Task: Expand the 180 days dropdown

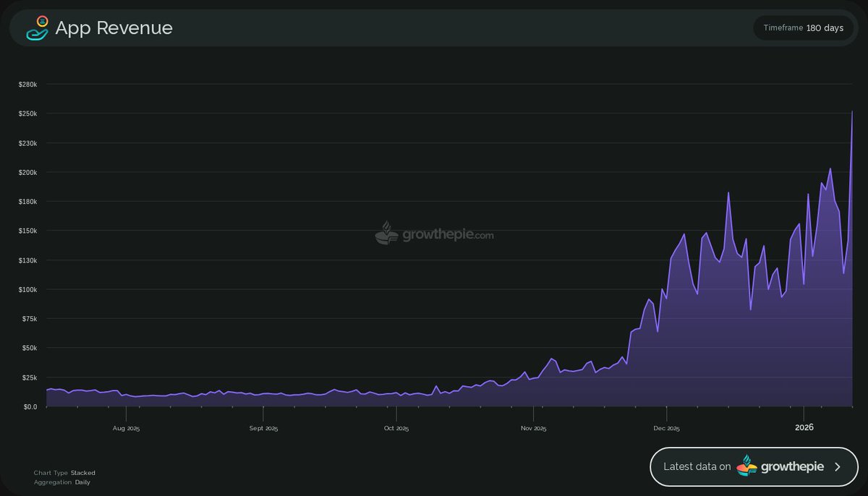Action: tap(825, 28)
